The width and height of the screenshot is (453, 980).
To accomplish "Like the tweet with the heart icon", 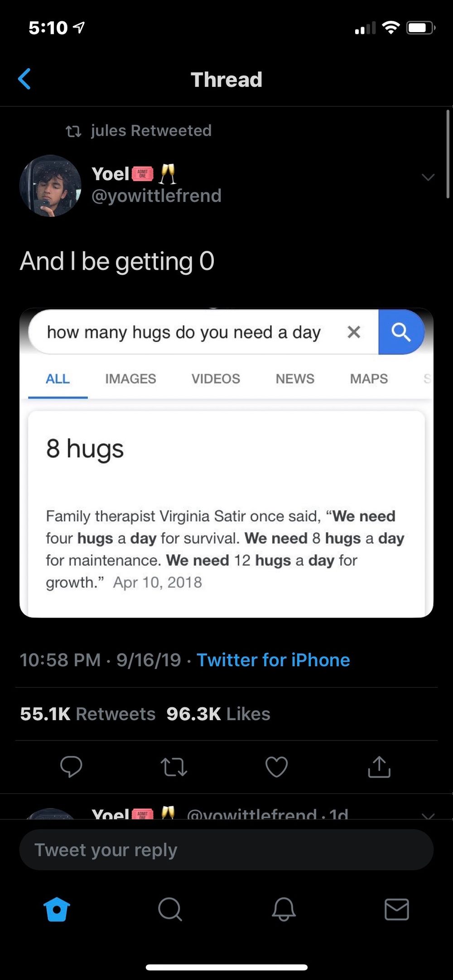I will [276, 767].
